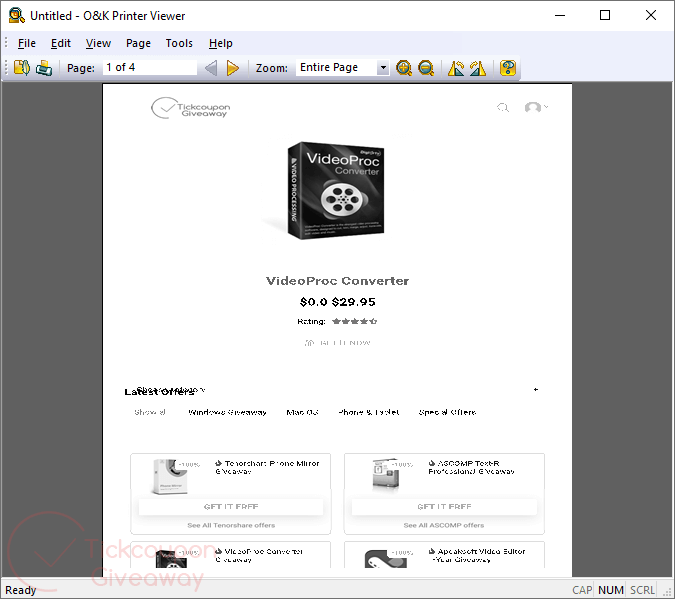Click the Latest Offers heading
Viewport: 675px width, 599px height.
[159, 392]
